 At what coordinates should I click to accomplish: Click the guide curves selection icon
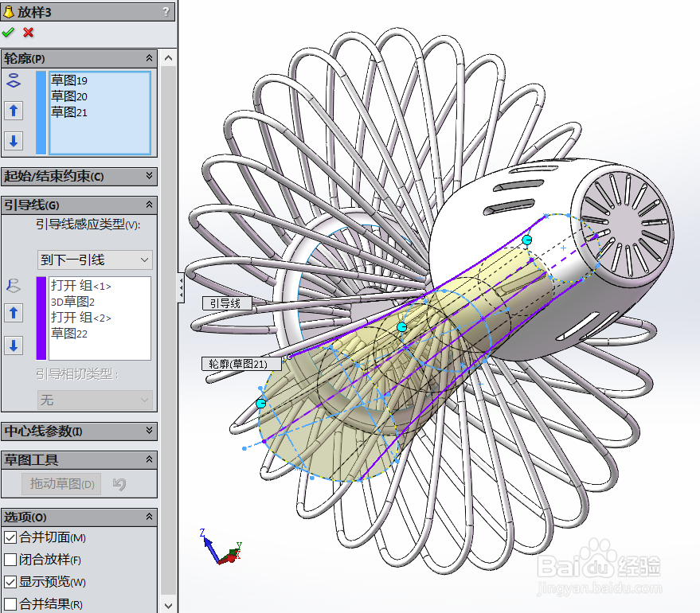tap(14, 286)
